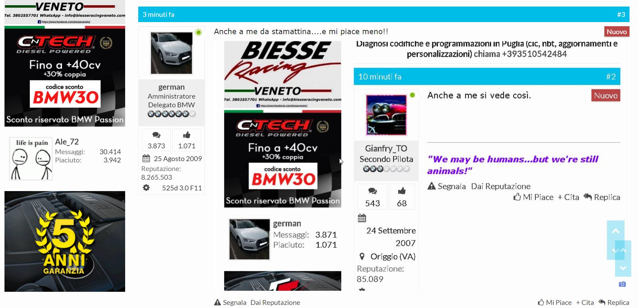This screenshot has height=308, width=644.
Task: Click + Cita in post #2
Action: click(568, 197)
